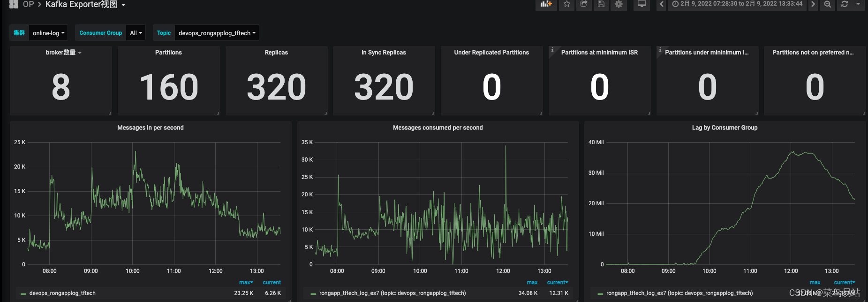This screenshot has width=868, height=302.
Task: Click Messages consumed legend series color swatch
Action: pyautogui.click(x=313, y=294)
